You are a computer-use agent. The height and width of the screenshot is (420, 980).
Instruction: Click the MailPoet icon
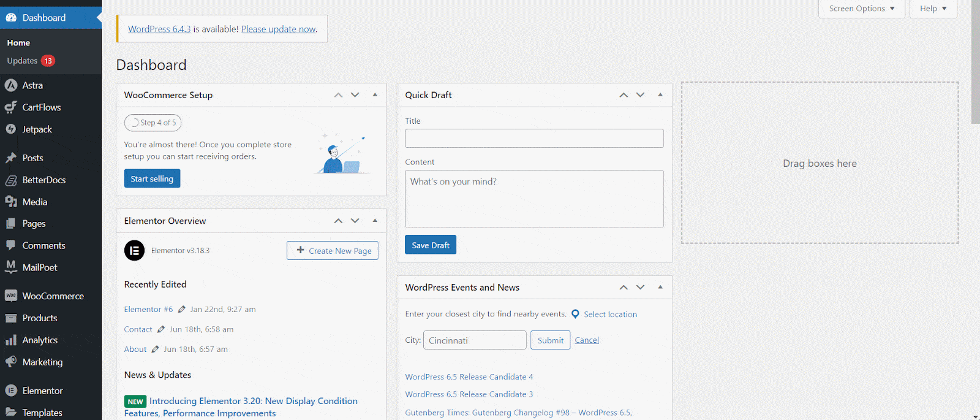[11, 267]
